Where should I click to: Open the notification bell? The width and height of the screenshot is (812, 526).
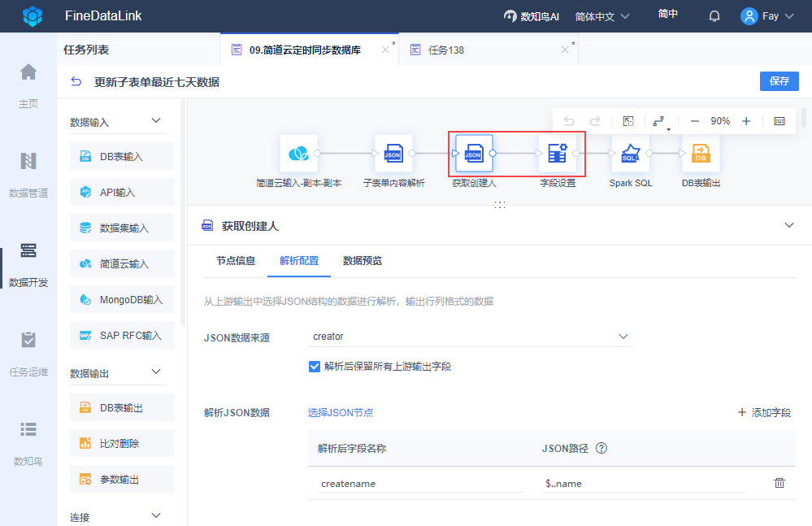click(x=714, y=16)
